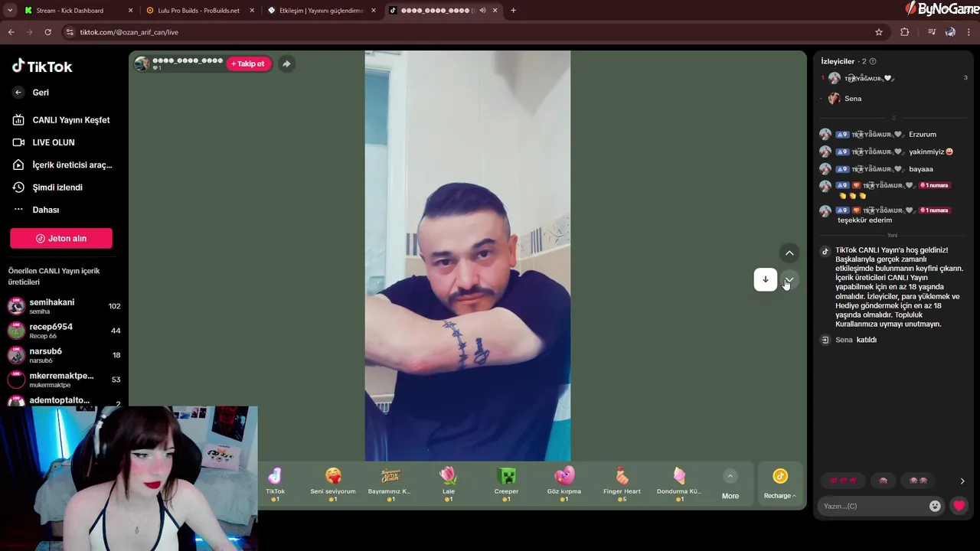Click the Jeton alın button

[x=61, y=238]
